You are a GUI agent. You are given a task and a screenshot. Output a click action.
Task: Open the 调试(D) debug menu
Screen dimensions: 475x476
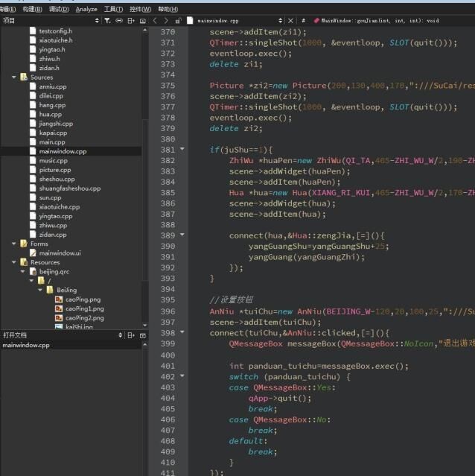click(x=59, y=9)
